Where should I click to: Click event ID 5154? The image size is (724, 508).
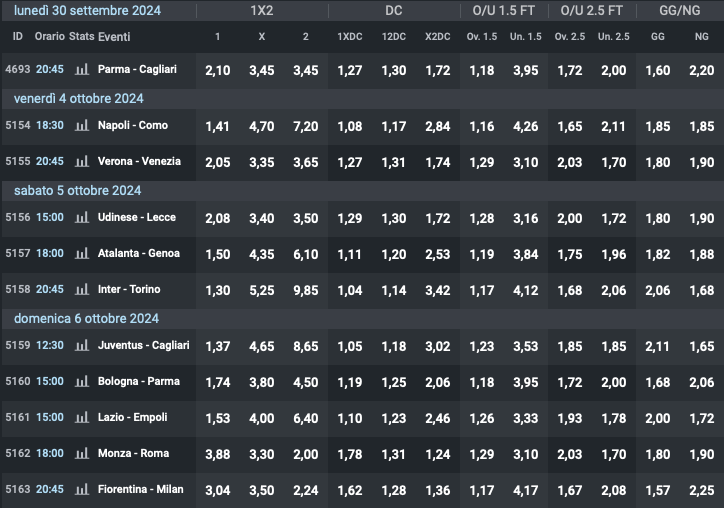[18, 125]
